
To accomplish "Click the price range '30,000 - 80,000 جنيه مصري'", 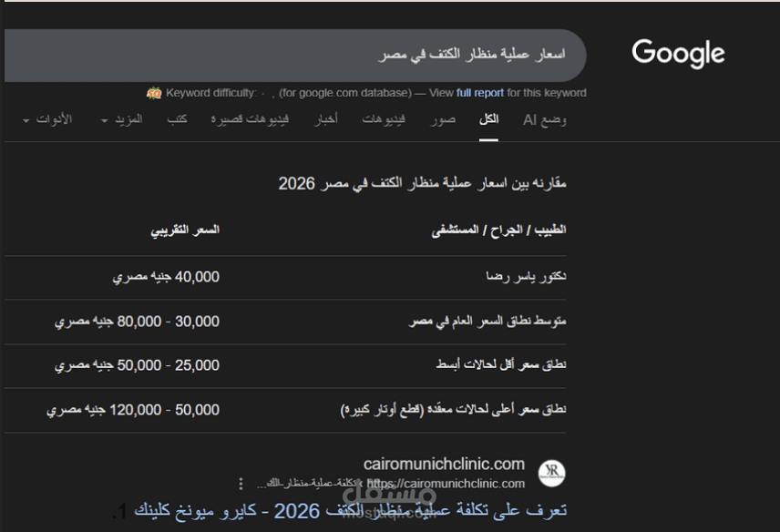I will (137, 322).
